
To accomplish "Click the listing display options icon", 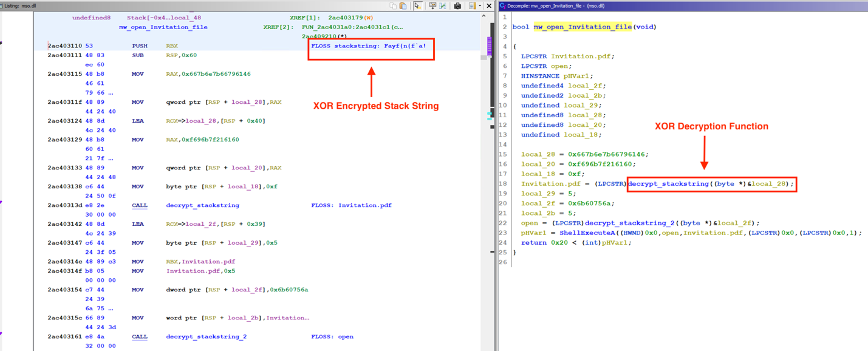I will 472,6.
